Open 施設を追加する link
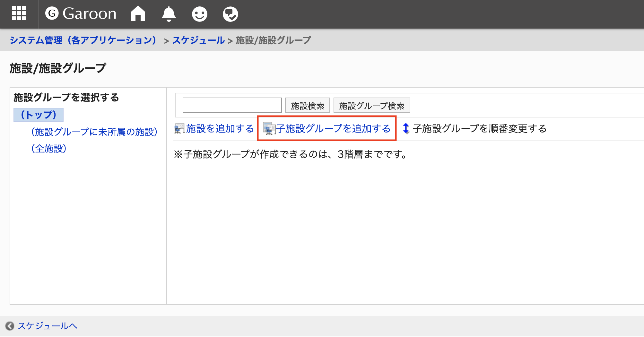Screen dimensions: 644x337 coord(220,128)
